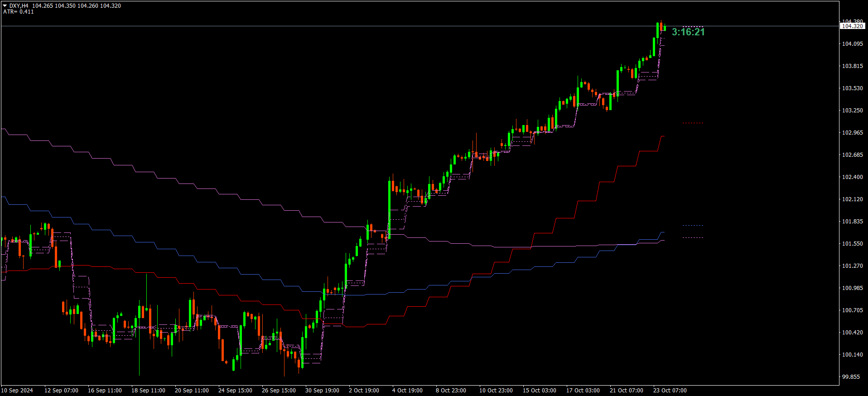Click the 100.985 price scale value
Screen dimensions: 868x396
point(852,288)
